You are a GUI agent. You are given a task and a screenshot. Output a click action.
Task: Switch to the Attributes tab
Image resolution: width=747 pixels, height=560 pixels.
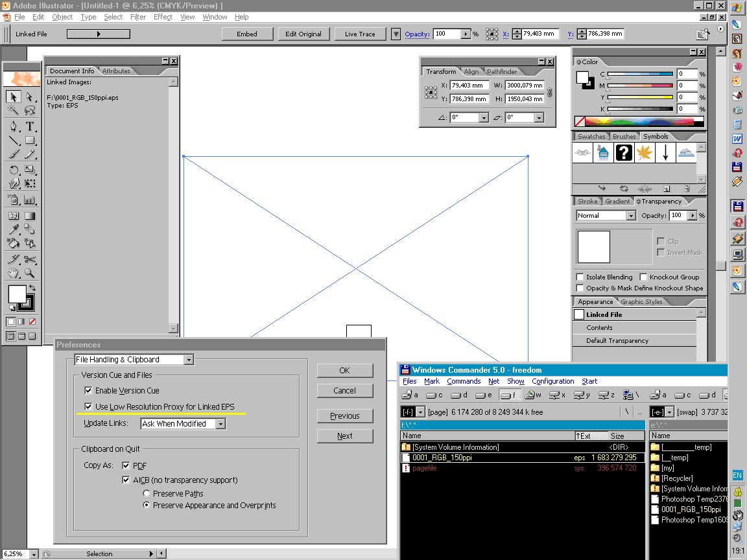[116, 71]
